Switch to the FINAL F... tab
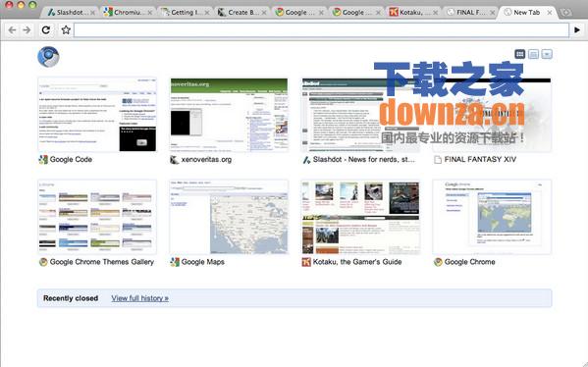This screenshot has width=588, height=367. tap(470, 13)
